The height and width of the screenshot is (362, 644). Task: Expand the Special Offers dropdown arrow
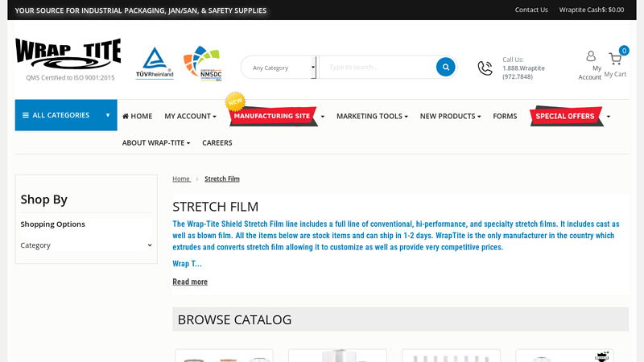click(x=609, y=117)
